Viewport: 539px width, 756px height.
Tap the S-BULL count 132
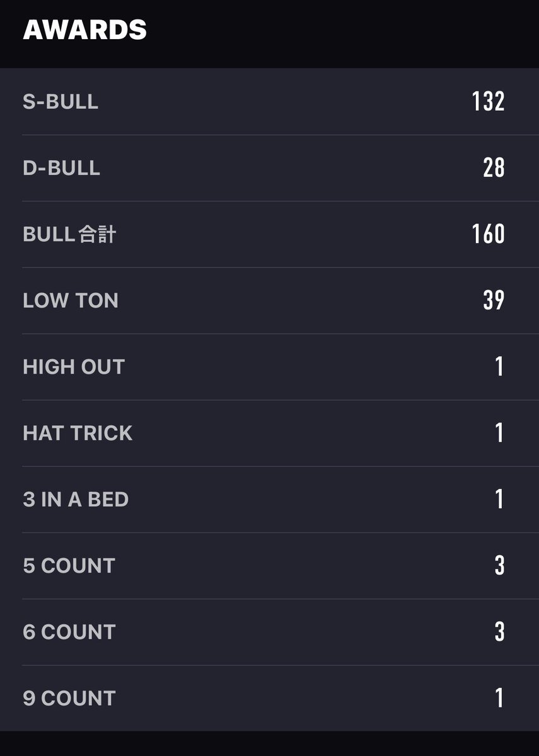pos(489,101)
